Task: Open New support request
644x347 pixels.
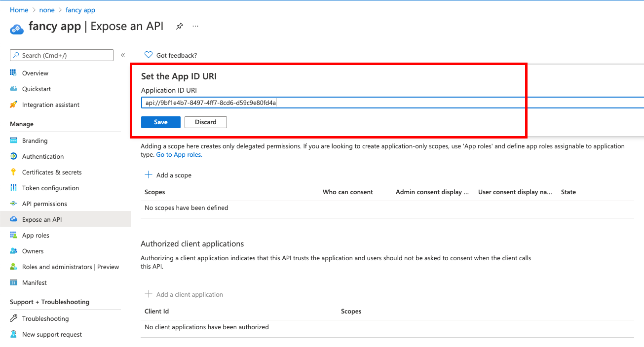Action: tap(52, 334)
